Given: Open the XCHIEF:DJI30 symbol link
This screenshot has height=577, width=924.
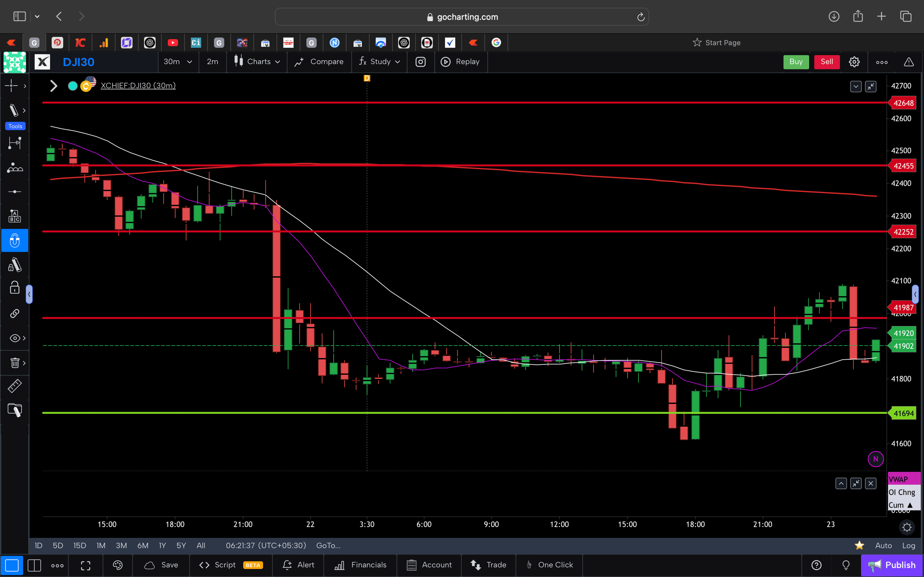Looking at the screenshot, I should pos(138,85).
